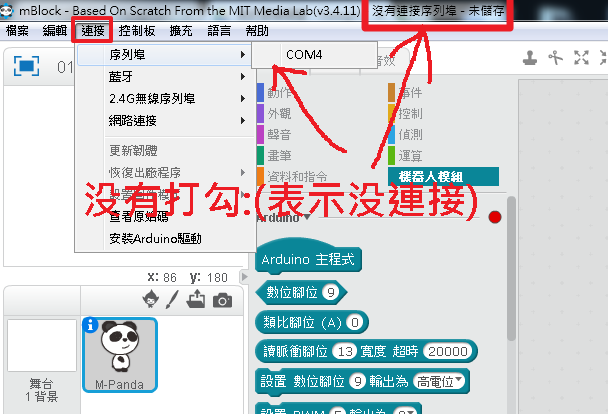Click the 讀脈衝腳位 block

[x=366, y=352]
